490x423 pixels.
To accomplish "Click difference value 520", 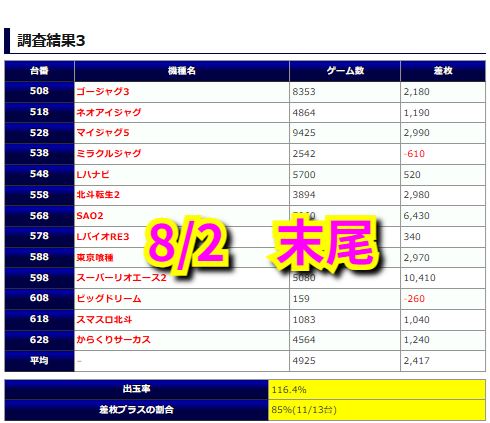I will (x=412, y=175).
